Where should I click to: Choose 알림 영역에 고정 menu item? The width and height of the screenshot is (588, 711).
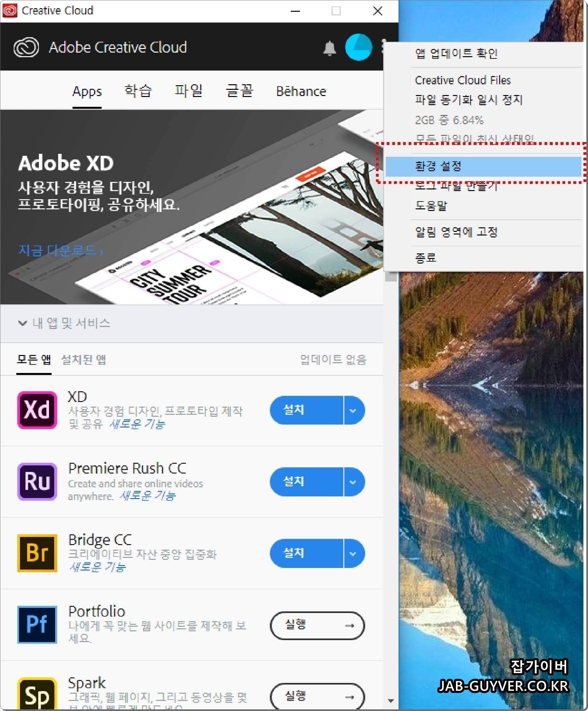(483, 232)
